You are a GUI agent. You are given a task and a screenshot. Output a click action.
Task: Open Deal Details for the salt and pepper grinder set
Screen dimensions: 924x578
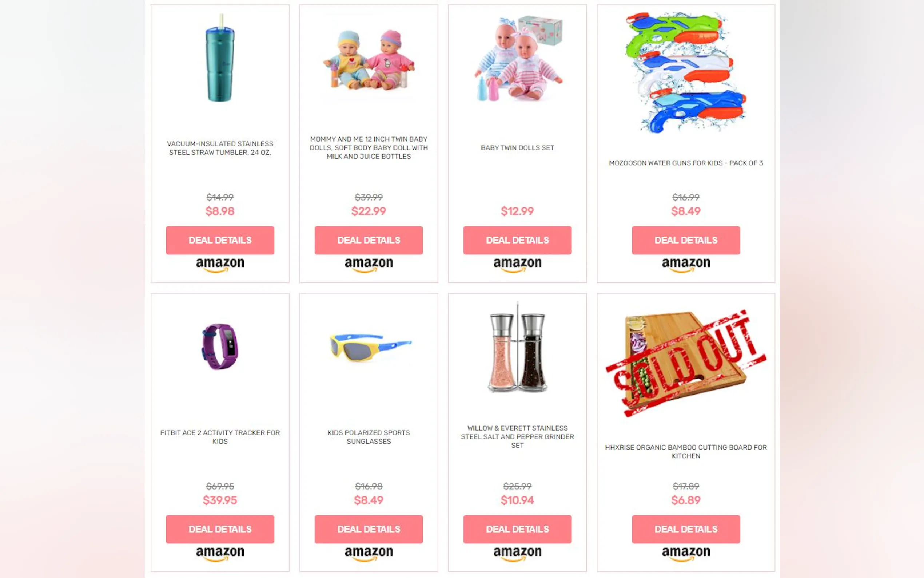[x=517, y=529]
